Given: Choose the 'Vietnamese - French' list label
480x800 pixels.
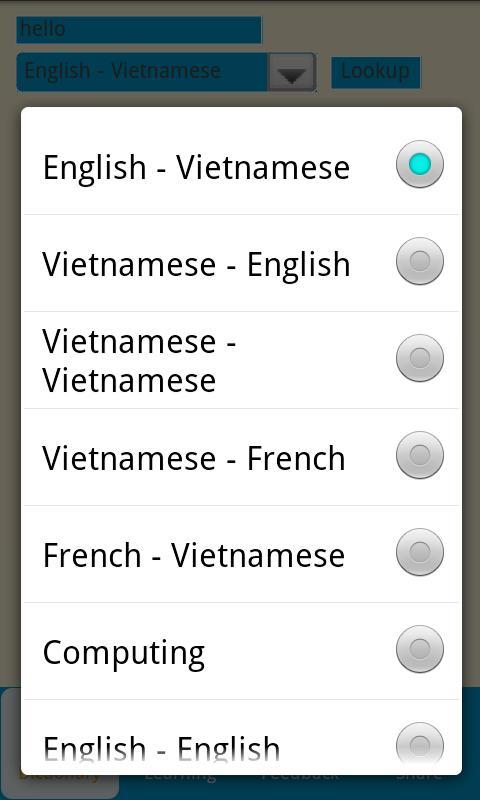Looking at the screenshot, I should 194,458.
